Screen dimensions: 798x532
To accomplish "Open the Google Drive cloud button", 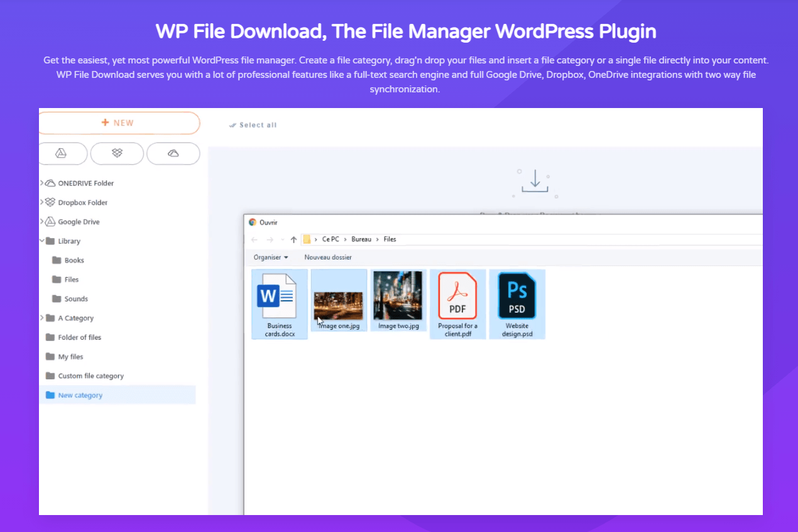I will coord(62,153).
